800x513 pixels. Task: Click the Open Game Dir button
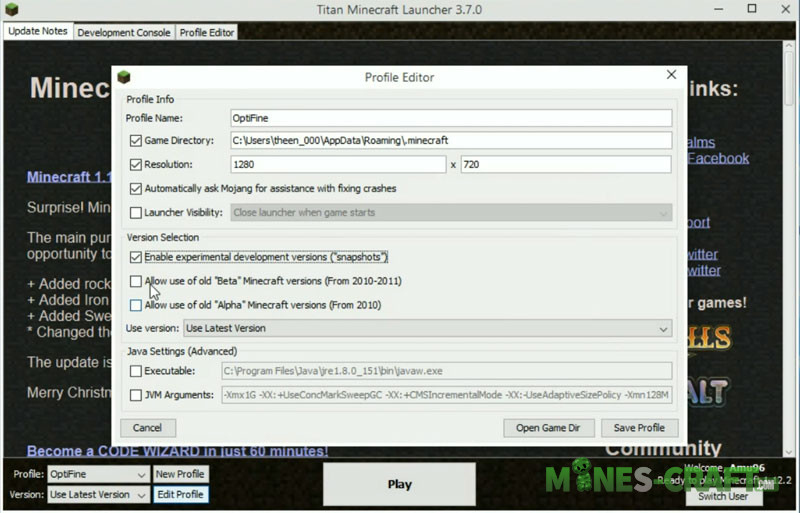coord(548,428)
